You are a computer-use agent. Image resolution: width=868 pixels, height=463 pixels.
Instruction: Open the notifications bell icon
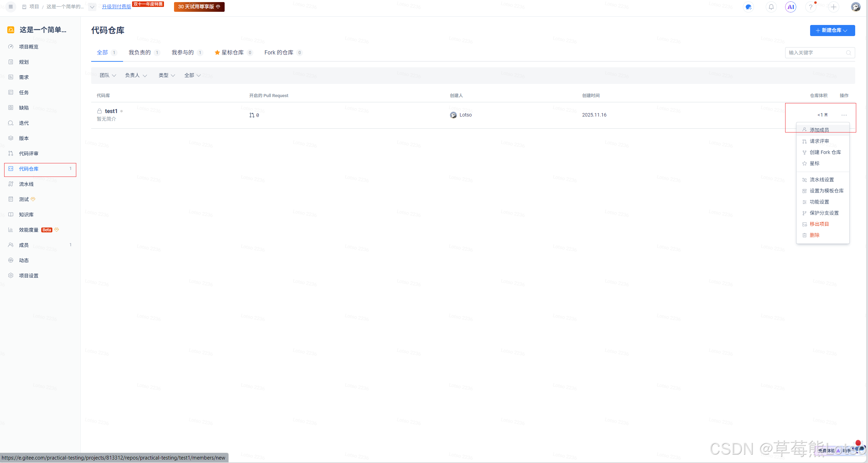[x=771, y=7]
